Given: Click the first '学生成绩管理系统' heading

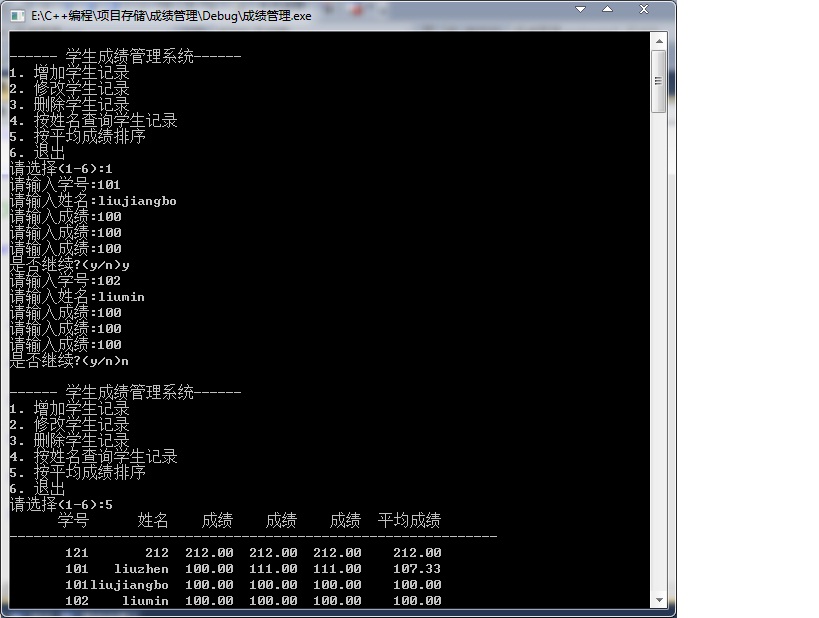Looking at the screenshot, I should click(x=129, y=56).
